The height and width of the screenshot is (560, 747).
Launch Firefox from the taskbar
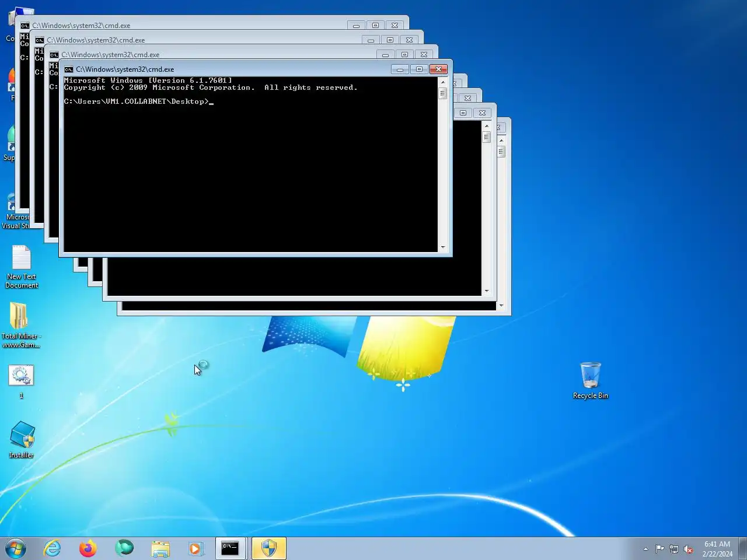pos(88,548)
